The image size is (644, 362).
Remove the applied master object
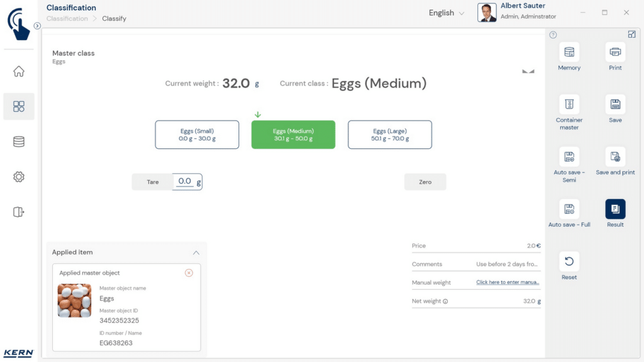(189, 273)
